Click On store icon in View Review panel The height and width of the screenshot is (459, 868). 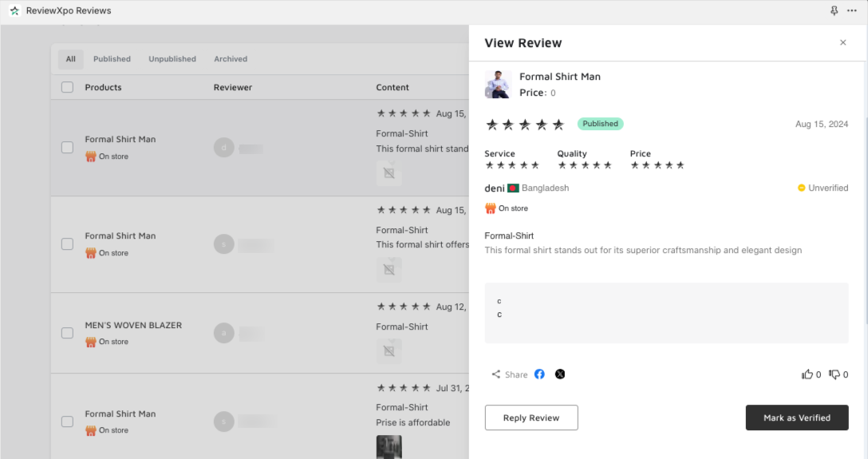491,208
